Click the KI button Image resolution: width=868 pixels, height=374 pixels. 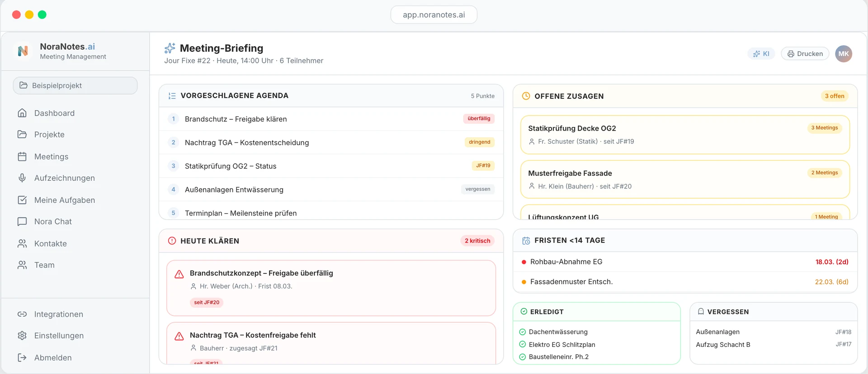click(761, 54)
